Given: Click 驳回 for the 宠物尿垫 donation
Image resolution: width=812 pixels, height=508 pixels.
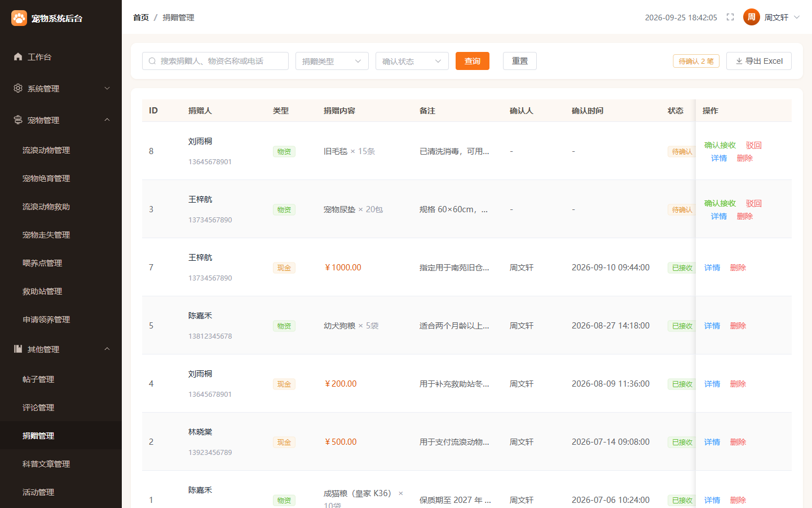Looking at the screenshot, I should (754, 203).
